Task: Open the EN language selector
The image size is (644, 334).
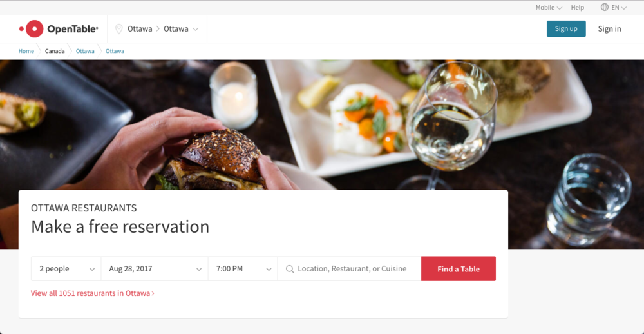Action: click(619, 7)
